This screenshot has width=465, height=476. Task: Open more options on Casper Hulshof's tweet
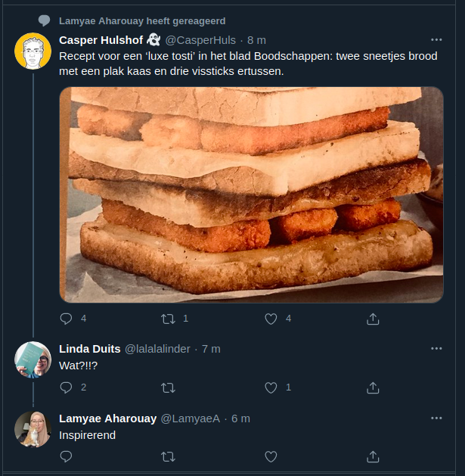pos(436,39)
